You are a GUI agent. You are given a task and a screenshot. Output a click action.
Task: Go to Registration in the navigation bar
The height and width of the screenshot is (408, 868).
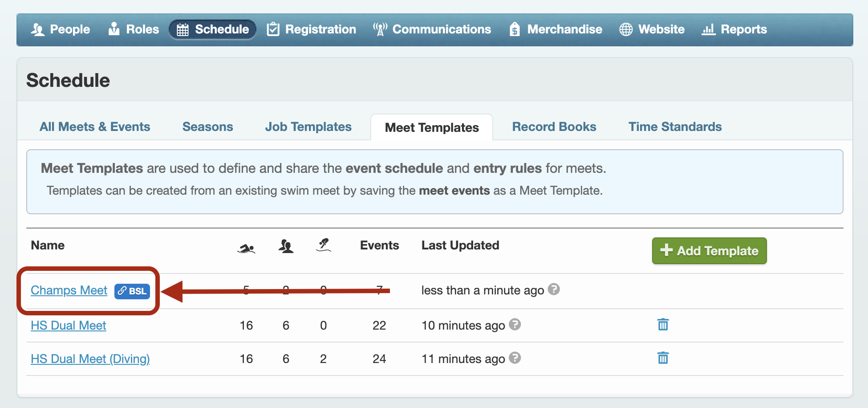pos(312,29)
